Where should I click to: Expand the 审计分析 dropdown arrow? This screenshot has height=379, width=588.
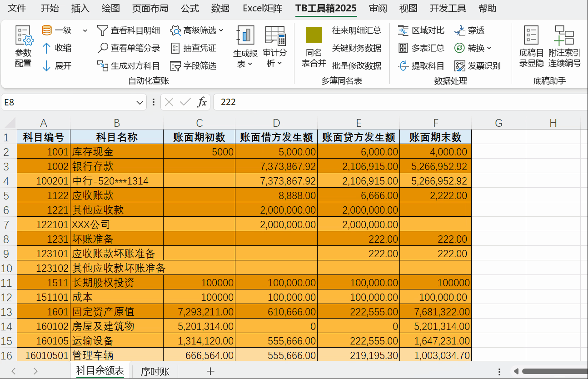click(x=279, y=64)
